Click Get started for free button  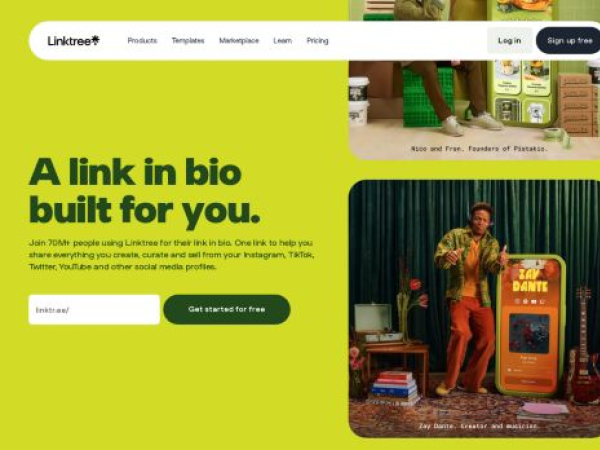[227, 310]
